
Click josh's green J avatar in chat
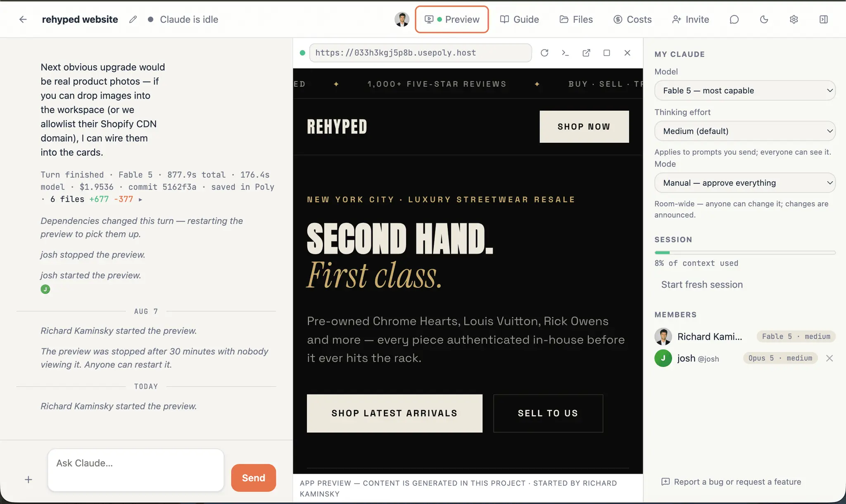[x=45, y=289]
